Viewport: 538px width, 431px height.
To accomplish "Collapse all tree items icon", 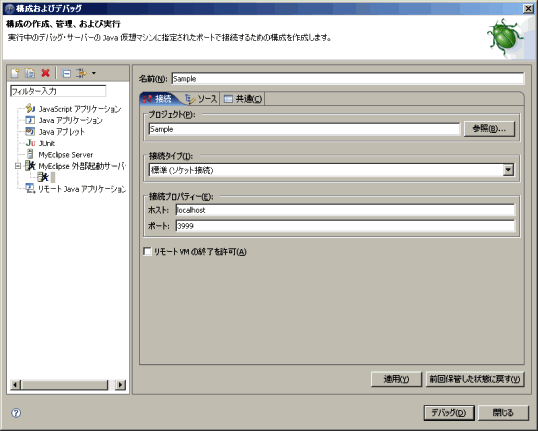I will pos(66,73).
